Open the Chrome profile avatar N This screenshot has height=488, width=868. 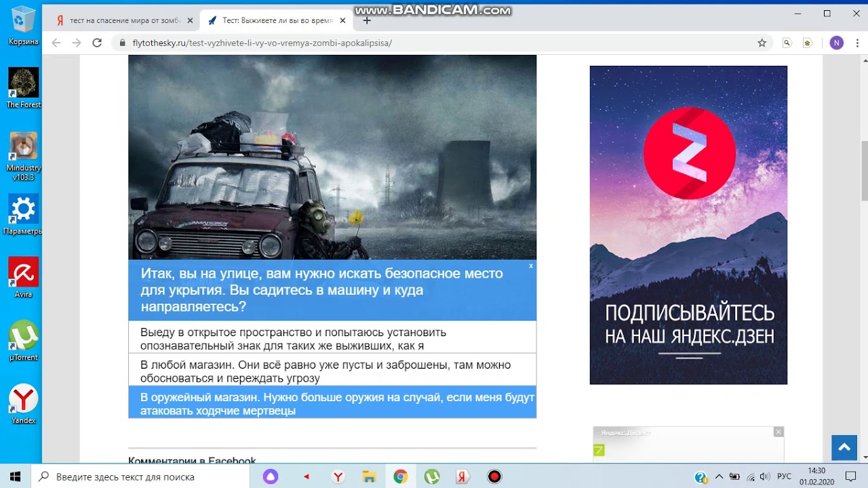click(836, 43)
